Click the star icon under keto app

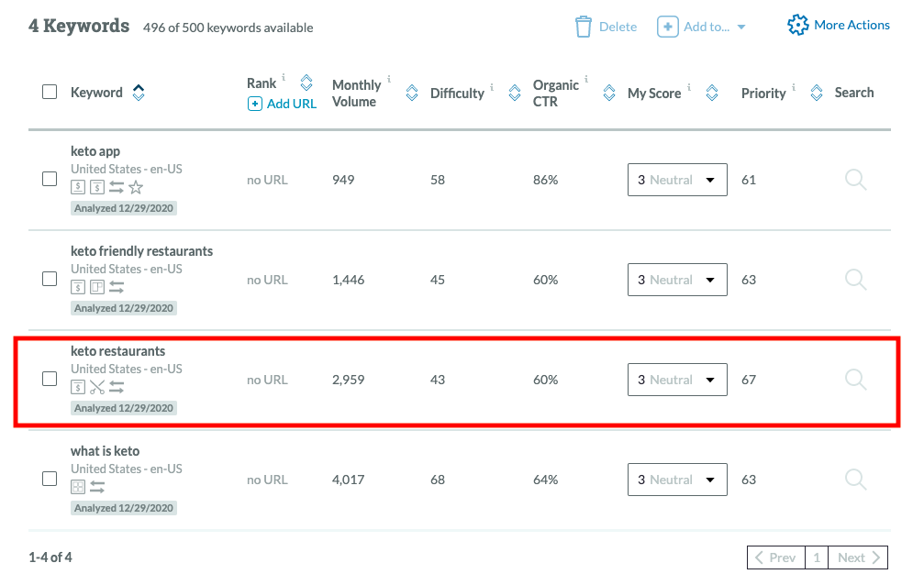pyautogui.click(x=136, y=187)
